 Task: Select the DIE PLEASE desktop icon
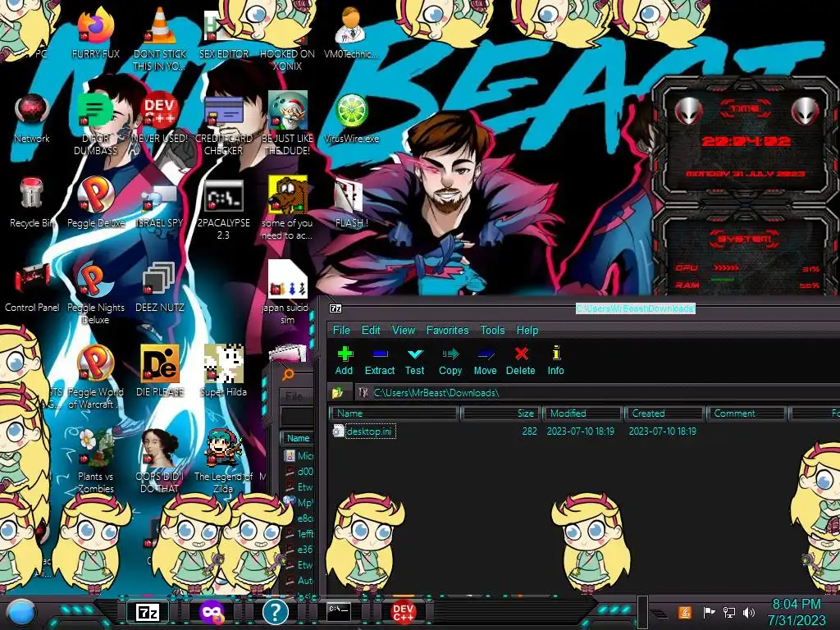160,372
